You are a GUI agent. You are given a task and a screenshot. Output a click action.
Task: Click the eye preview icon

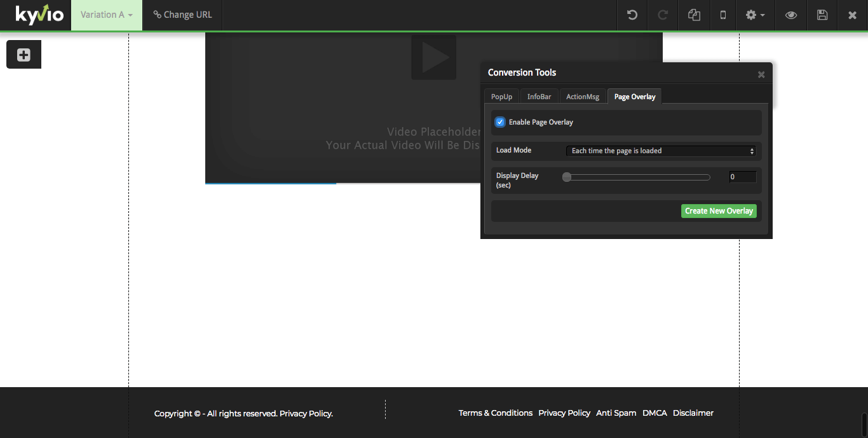(x=791, y=15)
